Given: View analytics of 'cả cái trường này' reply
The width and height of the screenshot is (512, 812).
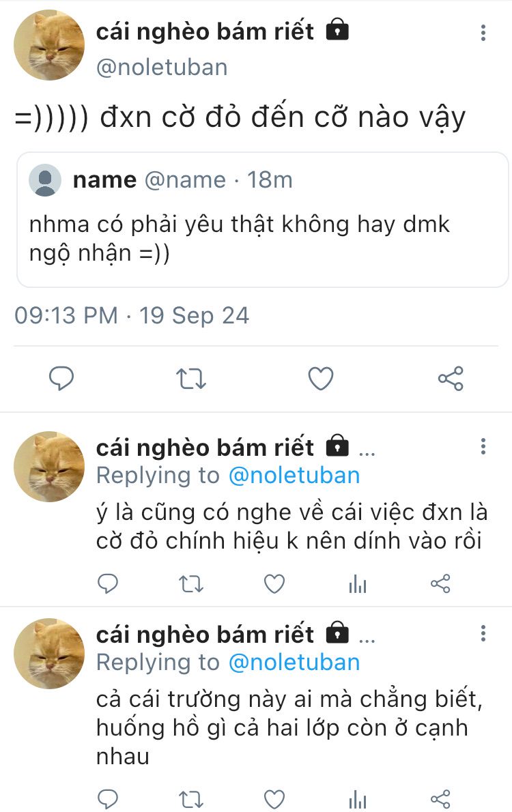Looking at the screenshot, I should 358,799.
